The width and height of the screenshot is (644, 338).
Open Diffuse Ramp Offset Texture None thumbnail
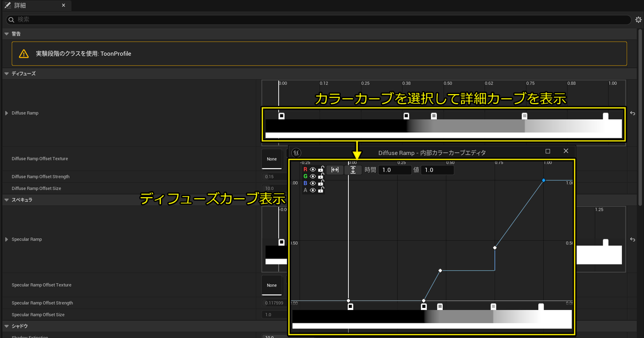click(272, 159)
